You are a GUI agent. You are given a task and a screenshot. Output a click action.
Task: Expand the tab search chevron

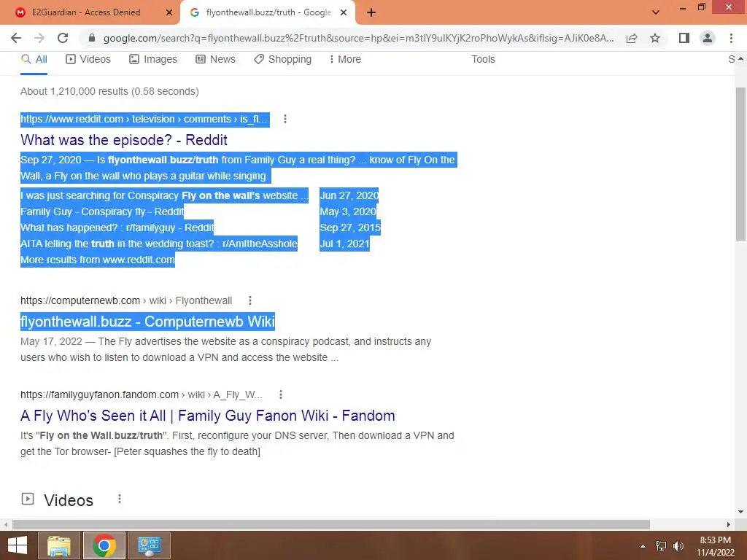656,12
